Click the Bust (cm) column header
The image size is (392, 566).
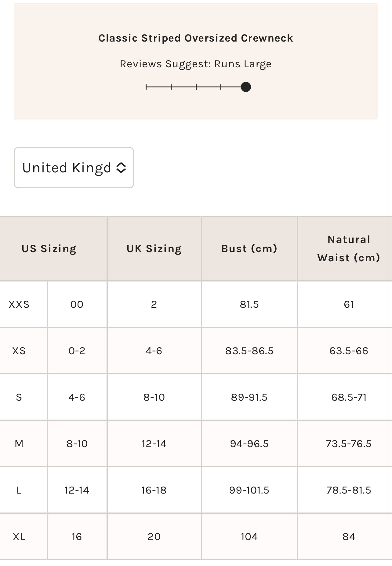[x=249, y=248]
